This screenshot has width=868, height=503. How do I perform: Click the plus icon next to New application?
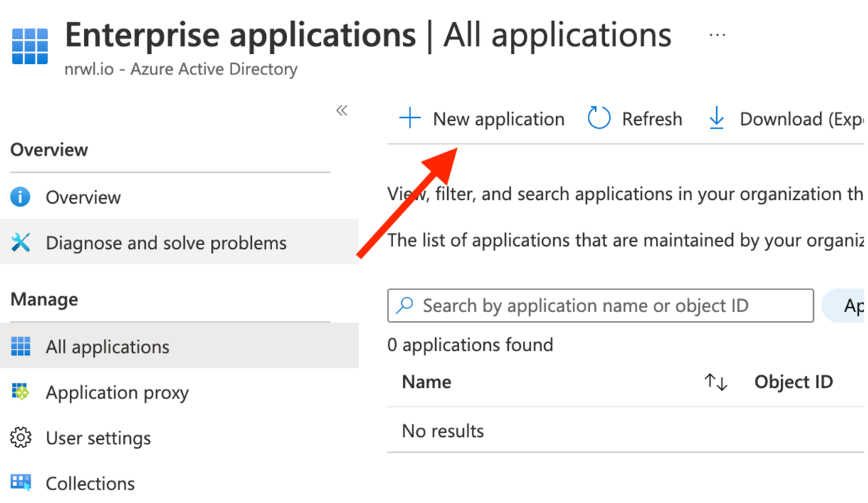tap(409, 118)
